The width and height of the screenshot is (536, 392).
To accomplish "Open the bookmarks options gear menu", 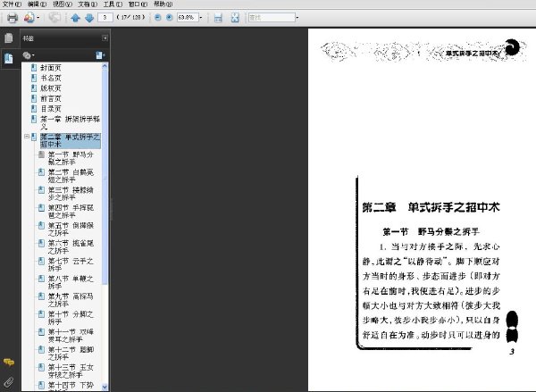I will coord(29,55).
